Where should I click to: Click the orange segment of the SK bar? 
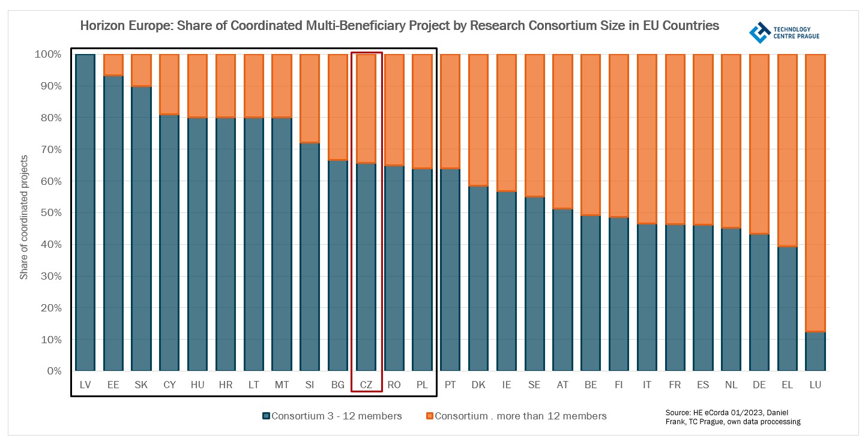[x=142, y=70]
